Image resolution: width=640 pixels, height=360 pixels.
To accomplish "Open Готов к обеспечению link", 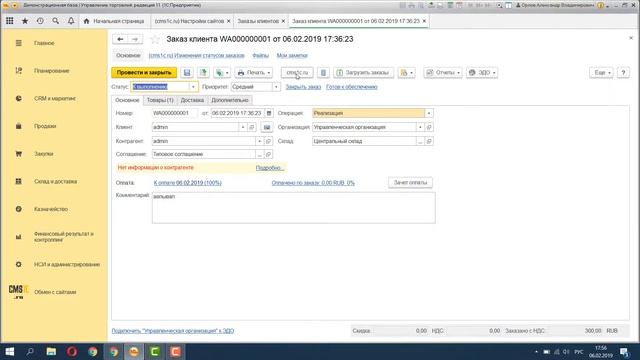I will [x=351, y=87].
